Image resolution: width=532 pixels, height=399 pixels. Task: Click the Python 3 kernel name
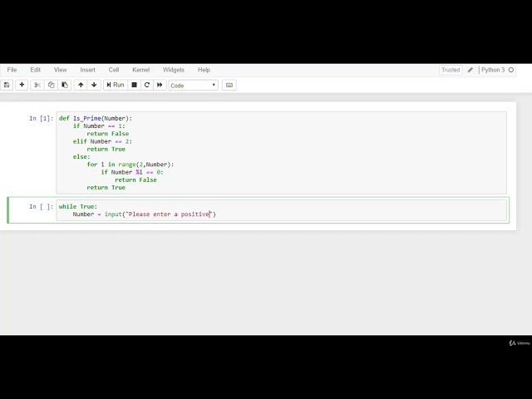pyautogui.click(x=493, y=70)
